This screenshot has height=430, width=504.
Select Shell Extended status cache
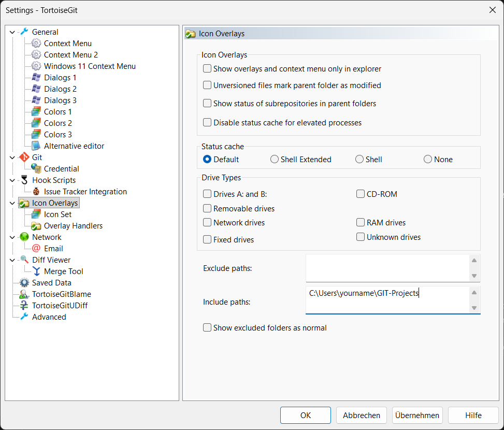click(x=274, y=160)
